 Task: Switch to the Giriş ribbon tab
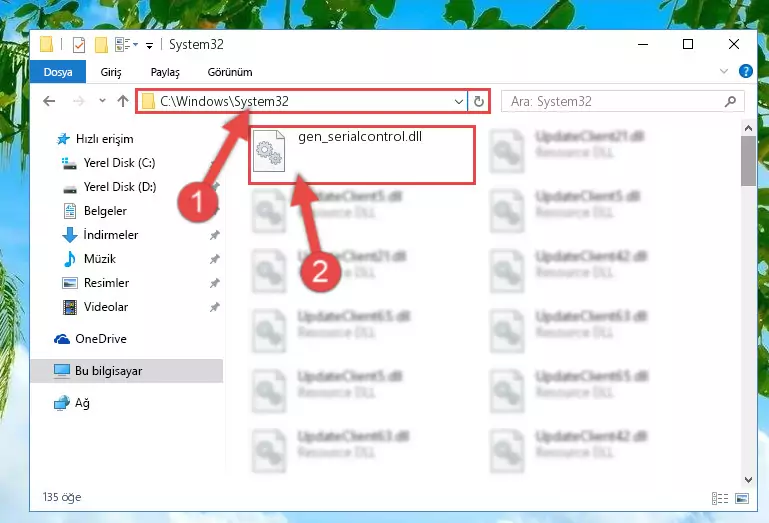pos(111,72)
